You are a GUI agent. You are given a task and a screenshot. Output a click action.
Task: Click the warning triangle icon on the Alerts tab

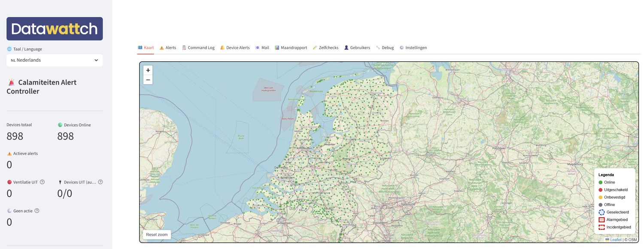(162, 48)
